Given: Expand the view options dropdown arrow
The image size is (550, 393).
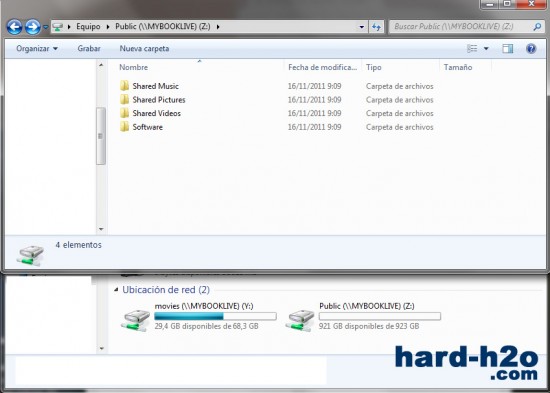Looking at the screenshot, I should click(x=486, y=48).
